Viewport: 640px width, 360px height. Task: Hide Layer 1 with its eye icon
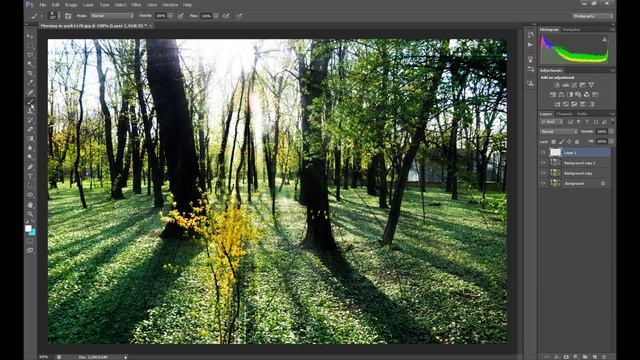(543, 152)
